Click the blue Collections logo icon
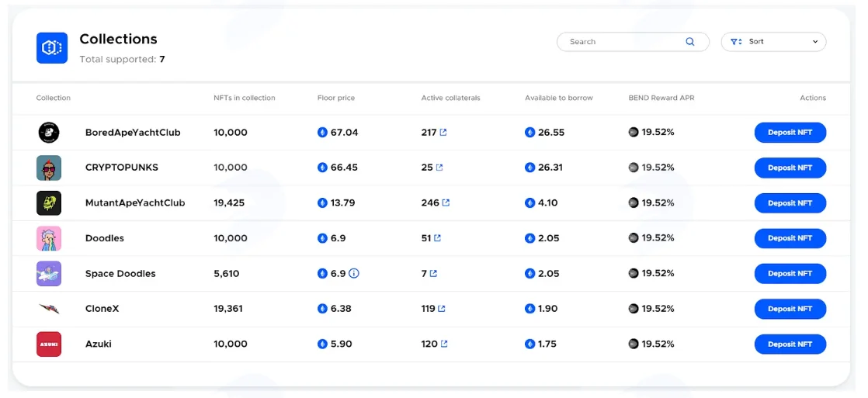This screenshot has height=398, width=868. (52, 47)
